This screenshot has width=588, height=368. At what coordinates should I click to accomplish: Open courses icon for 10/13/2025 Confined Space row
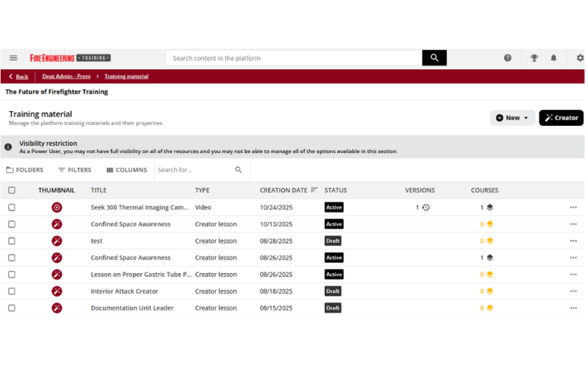[490, 224]
